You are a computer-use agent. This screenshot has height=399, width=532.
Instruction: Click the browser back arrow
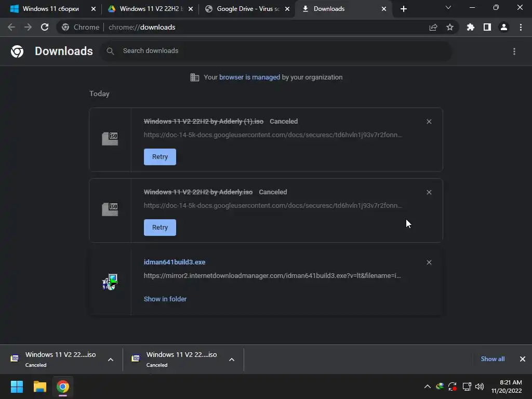pyautogui.click(x=11, y=27)
